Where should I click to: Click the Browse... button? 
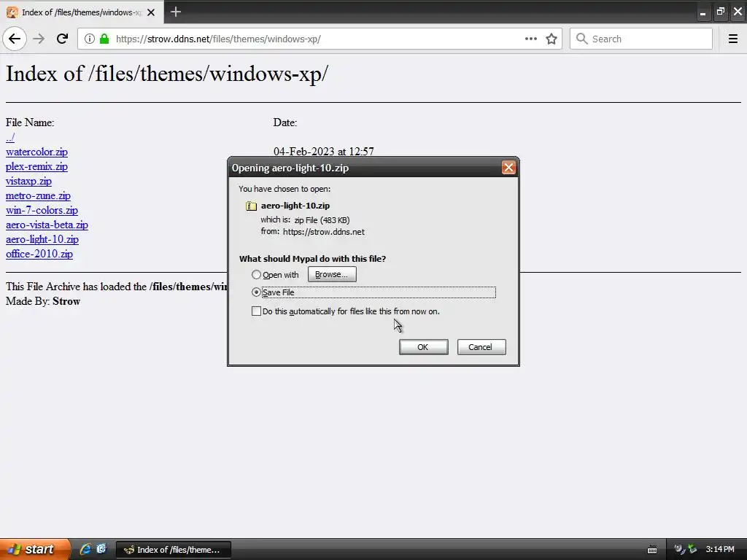coord(332,274)
